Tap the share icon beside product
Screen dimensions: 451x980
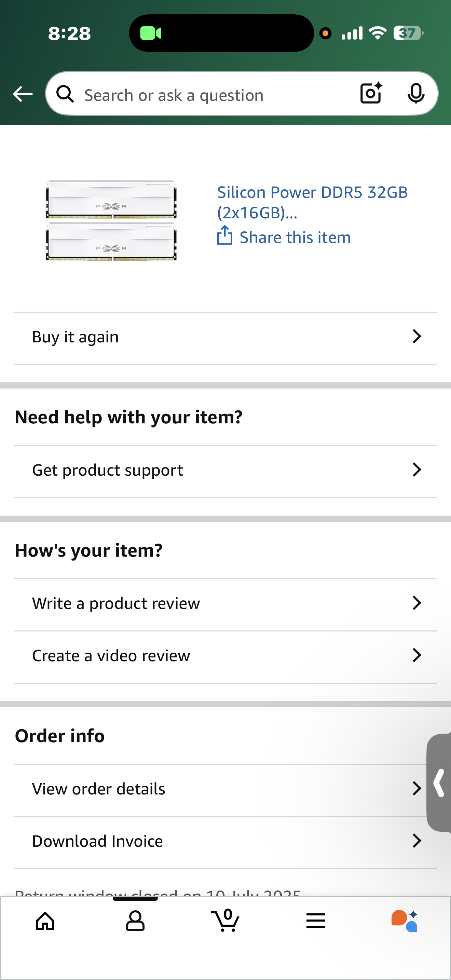point(225,236)
